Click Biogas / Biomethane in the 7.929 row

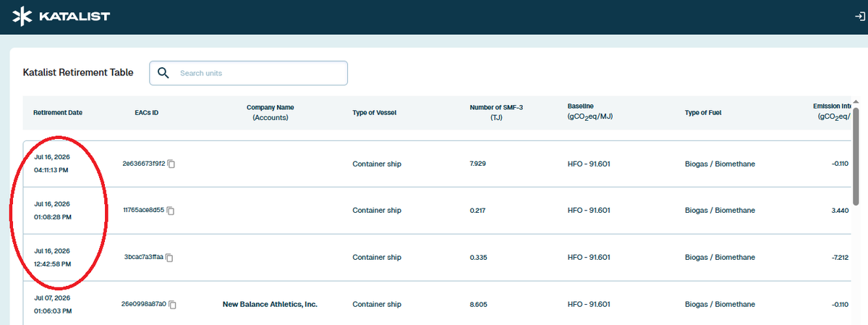[720, 164]
